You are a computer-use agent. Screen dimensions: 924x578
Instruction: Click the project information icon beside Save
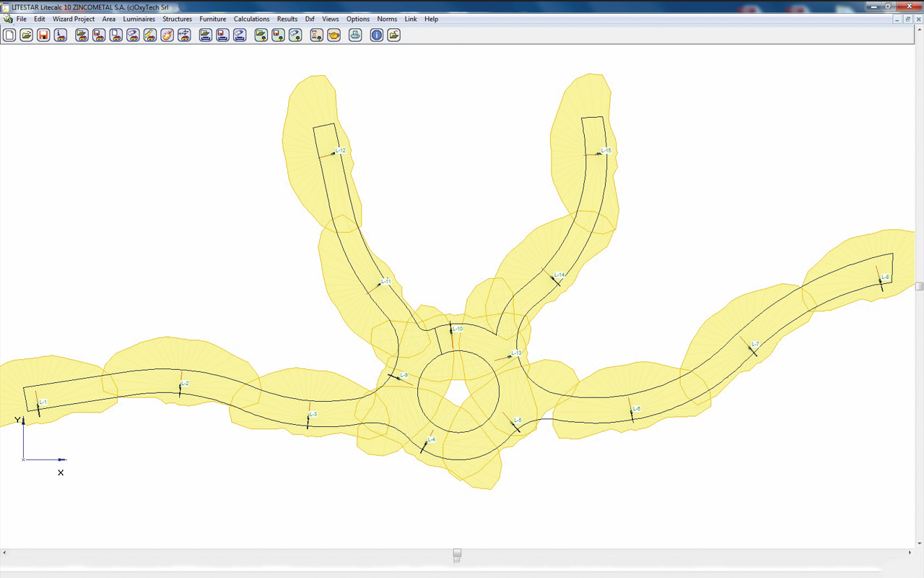pos(61,35)
